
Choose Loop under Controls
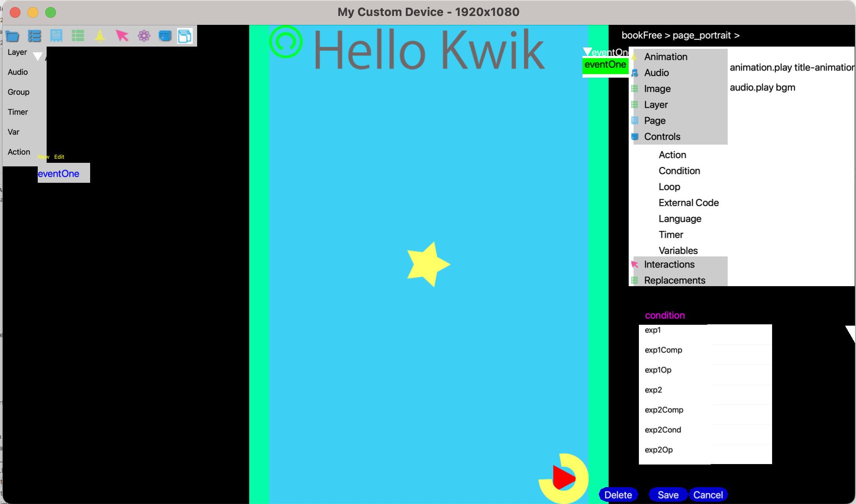pyautogui.click(x=669, y=187)
